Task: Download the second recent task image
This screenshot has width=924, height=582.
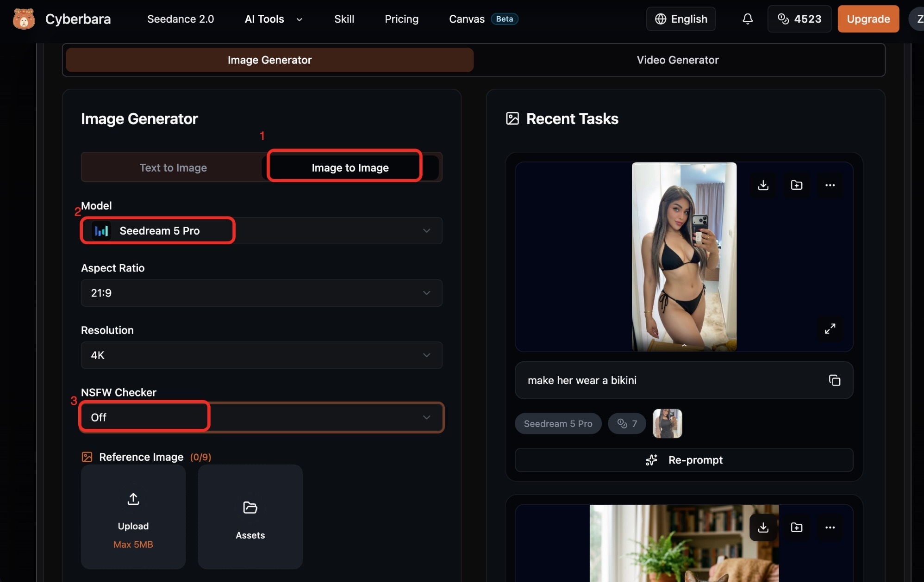Action: [763, 527]
